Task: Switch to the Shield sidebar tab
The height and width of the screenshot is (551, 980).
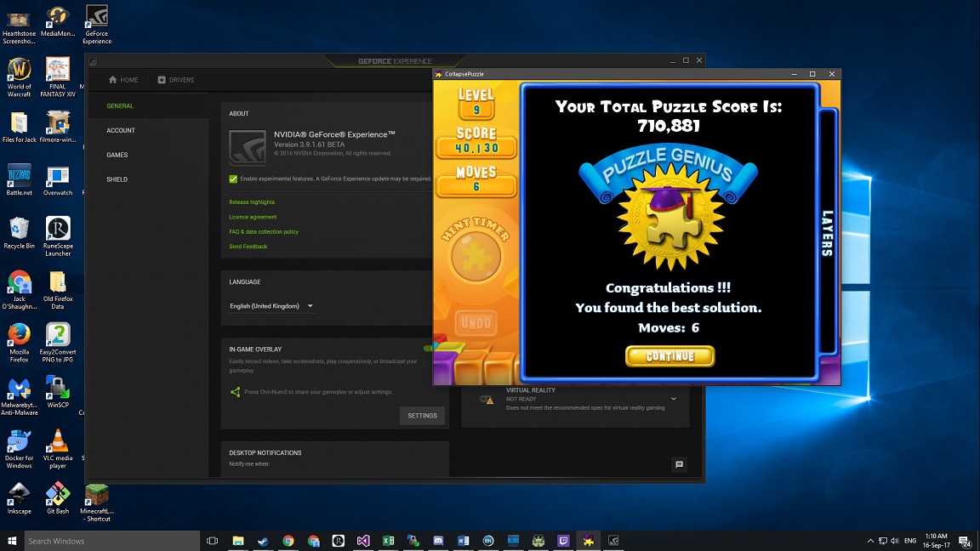Action: [117, 179]
